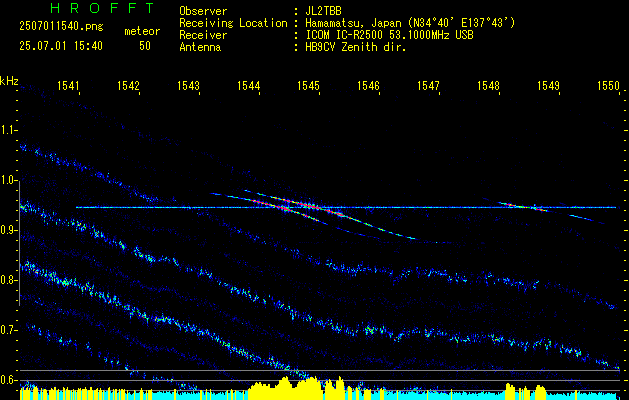This screenshot has width=629, height=400.
Task: Click the 1545 time axis marker
Action: tap(308, 85)
